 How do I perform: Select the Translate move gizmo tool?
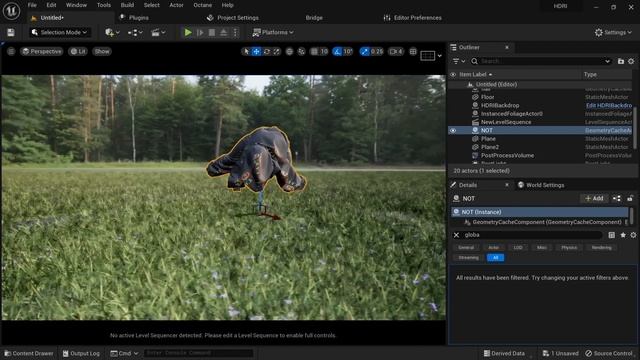[x=256, y=51]
